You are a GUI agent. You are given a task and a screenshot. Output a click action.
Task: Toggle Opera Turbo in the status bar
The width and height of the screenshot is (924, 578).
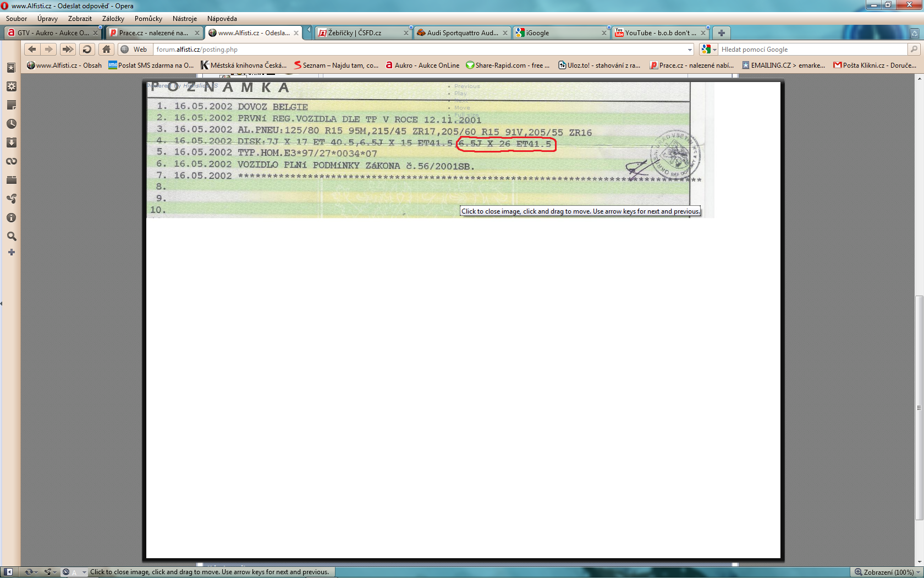pyautogui.click(x=66, y=572)
